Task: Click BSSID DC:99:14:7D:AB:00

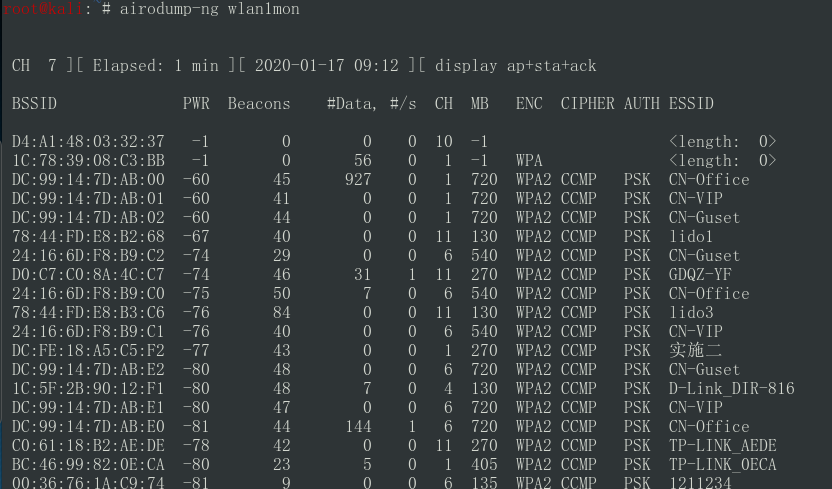Action: [88, 179]
